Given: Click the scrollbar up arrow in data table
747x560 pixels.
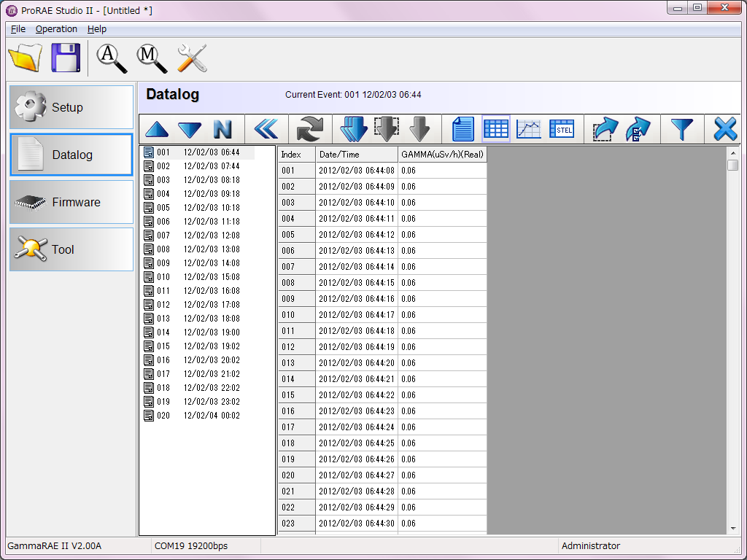Looking at the screenshot, I should point(732,153).
